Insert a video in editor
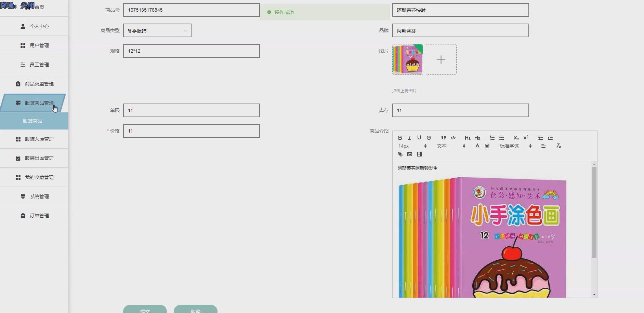Image resolution: width=644 pixels, height=313 pixels. [x=419, y=154]
